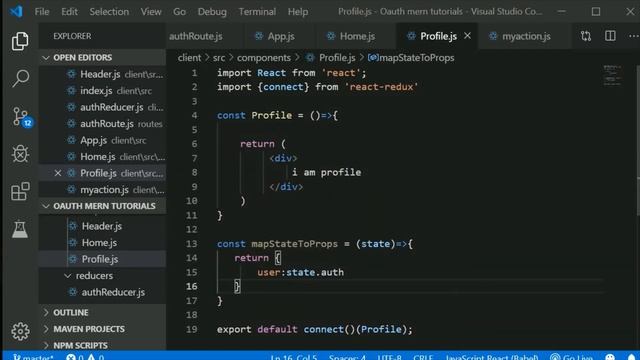This screenshot has width=640, height=360.
Task: Select authReducer.js in Open Editors
Action: click(102, 107)
